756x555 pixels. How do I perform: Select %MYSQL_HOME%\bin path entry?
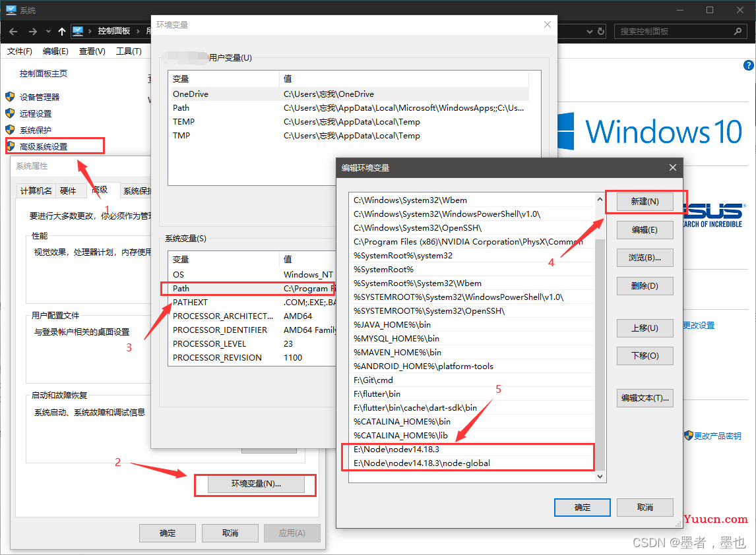(x=472, y=339)
